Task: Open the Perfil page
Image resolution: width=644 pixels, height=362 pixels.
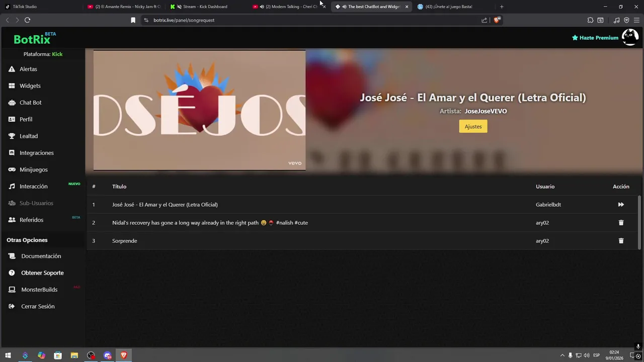Action: 26,119
